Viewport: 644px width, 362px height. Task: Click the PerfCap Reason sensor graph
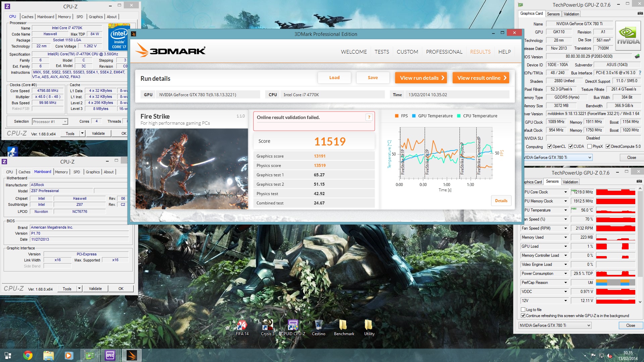click(615, 283)
